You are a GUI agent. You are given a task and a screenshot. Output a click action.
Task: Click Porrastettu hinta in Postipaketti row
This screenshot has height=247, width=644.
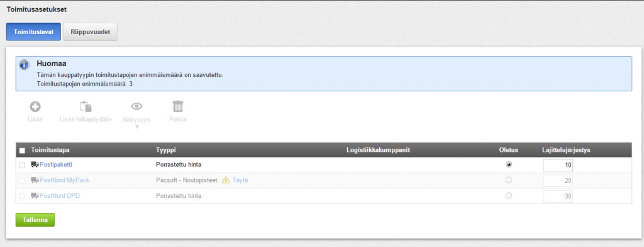pos(179,164)
